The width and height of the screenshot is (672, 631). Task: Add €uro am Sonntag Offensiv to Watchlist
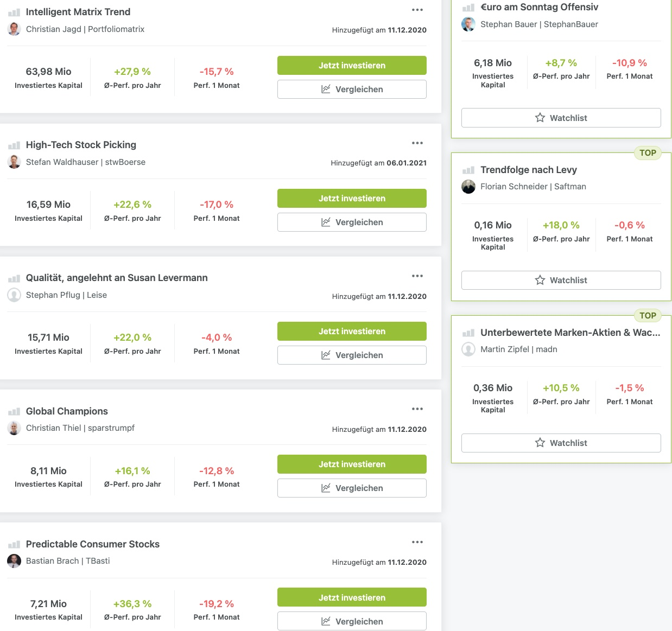point(561,118)
